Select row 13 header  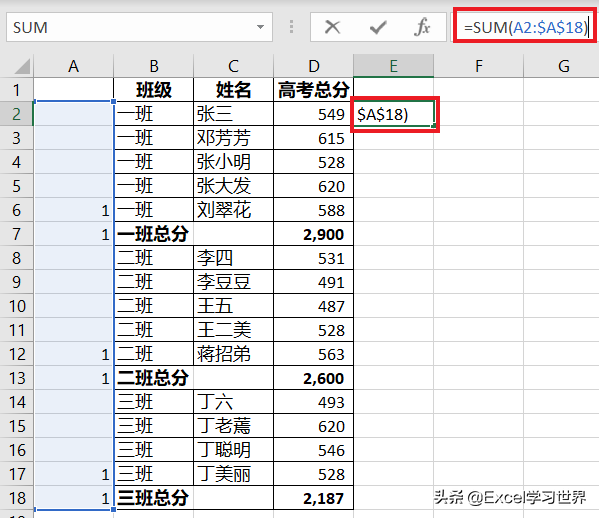click(16, 378)
